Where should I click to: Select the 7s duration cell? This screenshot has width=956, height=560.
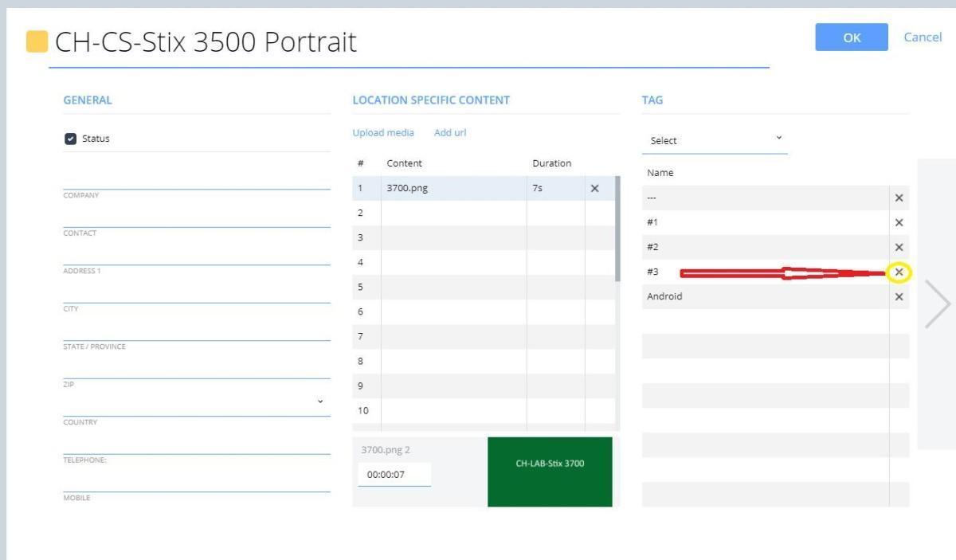555,189
